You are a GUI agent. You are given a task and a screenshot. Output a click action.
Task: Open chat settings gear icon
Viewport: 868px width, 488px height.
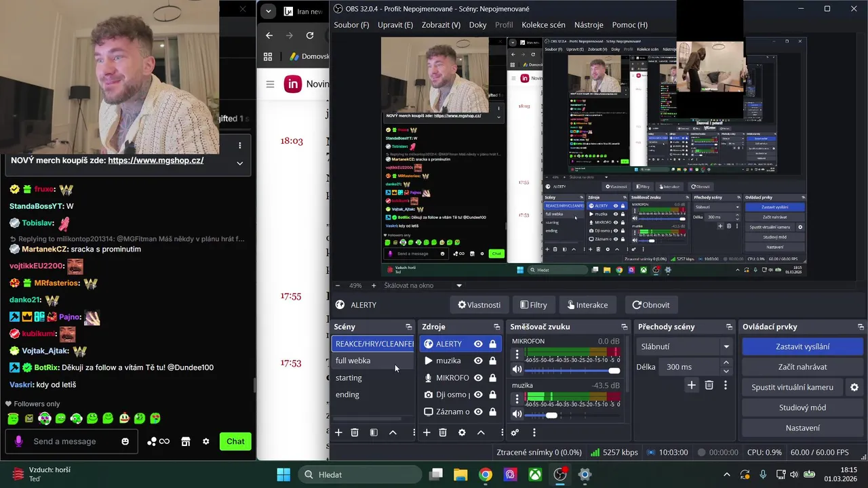(x=206, y=441)
